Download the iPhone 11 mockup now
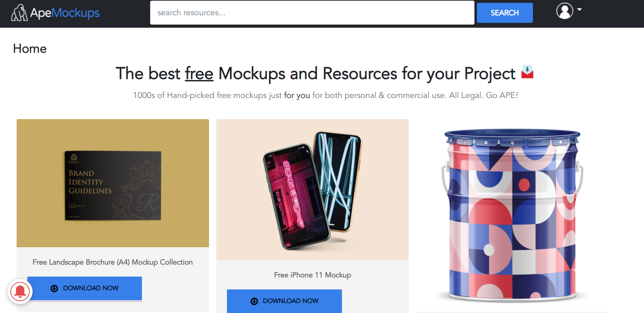This screenshot has height=313, width=644. 284,301
